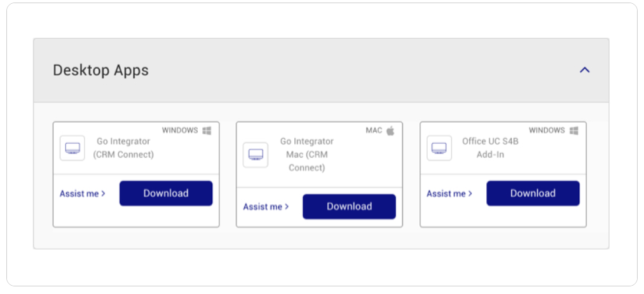Click the Desktop Apps header title
The width and height of the screenshot is (644, 294).
(100, 70)
